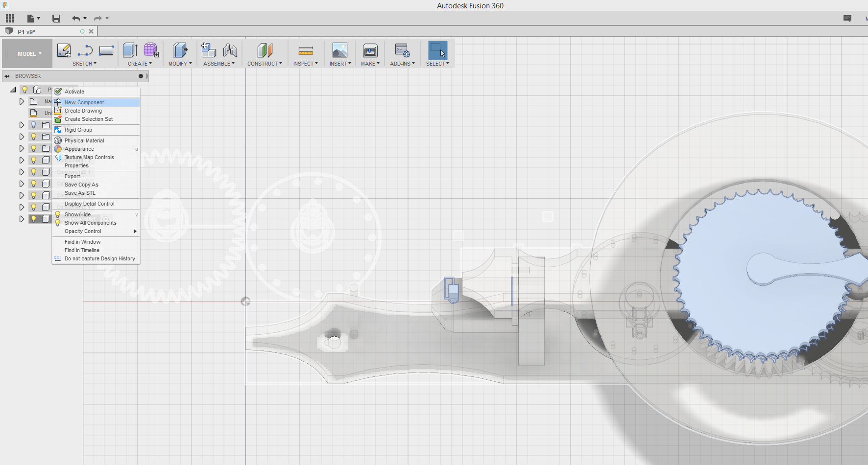
Task: Open the ASSEMBLE dropdown menu
Action: click(x=219, y=64)
